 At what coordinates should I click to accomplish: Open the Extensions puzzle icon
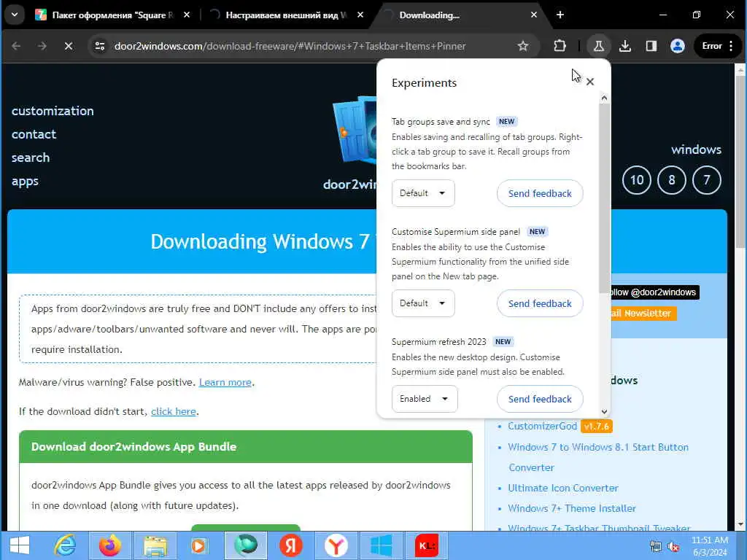point(560,46)
